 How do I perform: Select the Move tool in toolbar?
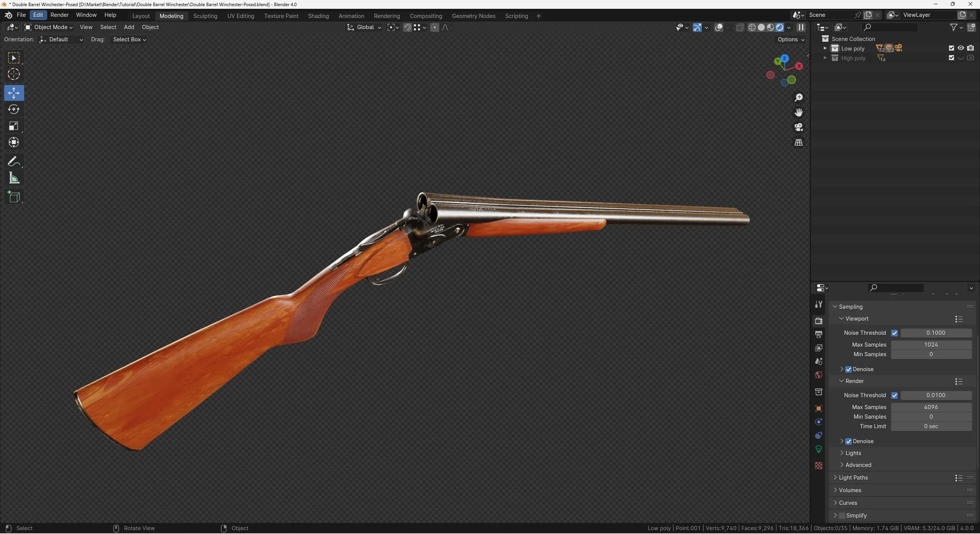point(13,93)
